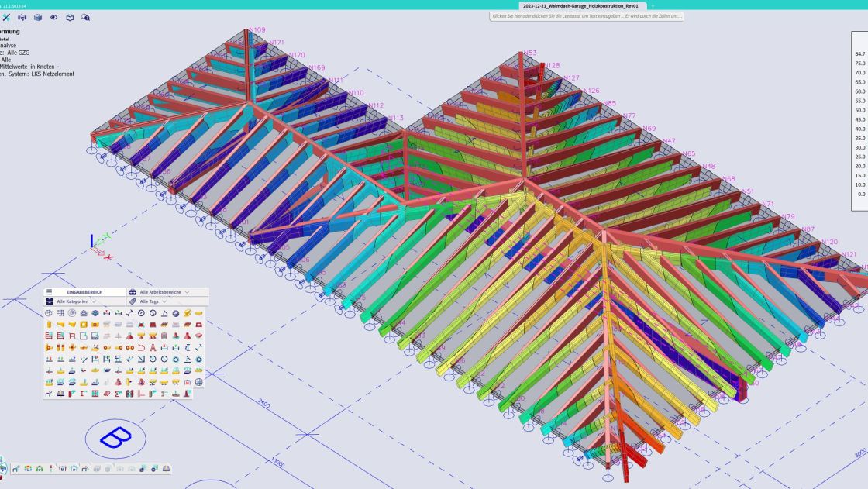Click the 50.0 value in the result legend
This screenshot has height=489, width=868.
pos(859,110)
